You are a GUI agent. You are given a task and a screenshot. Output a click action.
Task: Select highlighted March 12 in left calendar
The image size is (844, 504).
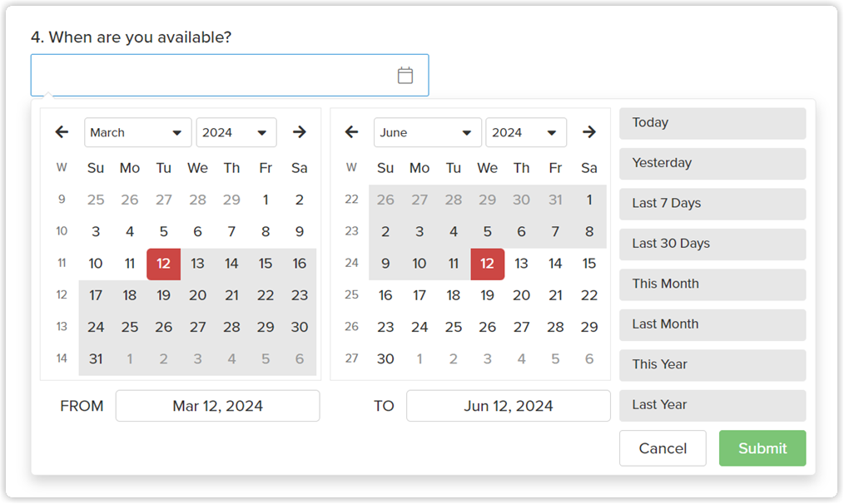[164, 264]
